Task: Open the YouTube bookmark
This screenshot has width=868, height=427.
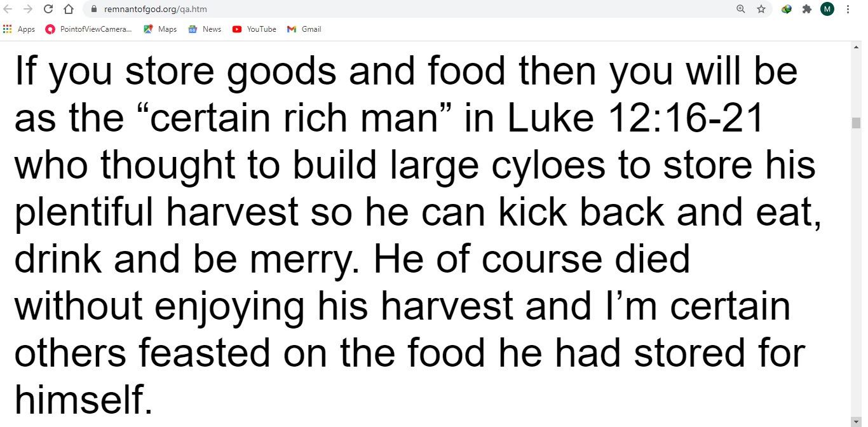Action: click(x=254, y=29)
